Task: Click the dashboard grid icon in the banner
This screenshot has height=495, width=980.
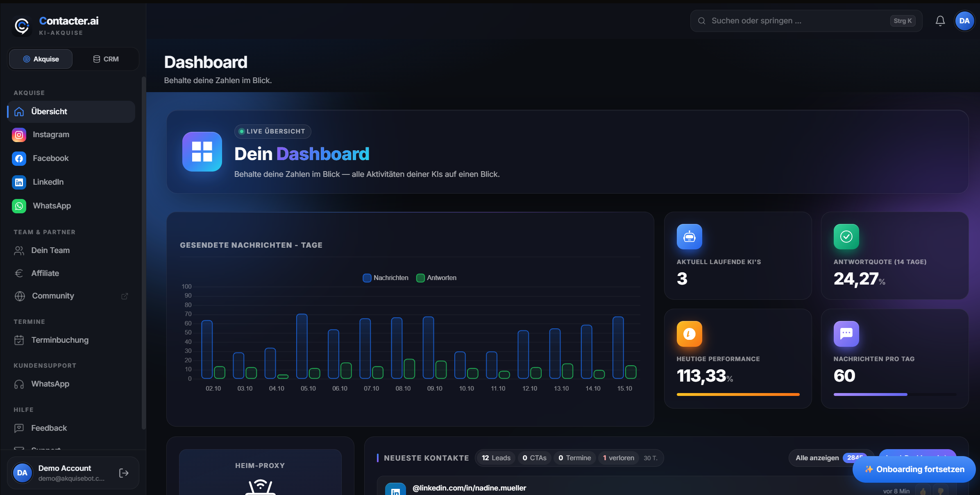Action: pos(202,151)
